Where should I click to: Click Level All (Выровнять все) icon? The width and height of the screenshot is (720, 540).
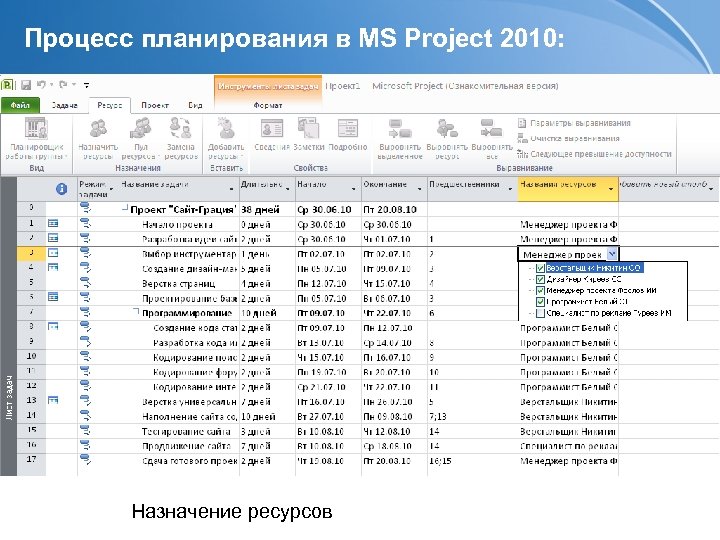point(491,128)
